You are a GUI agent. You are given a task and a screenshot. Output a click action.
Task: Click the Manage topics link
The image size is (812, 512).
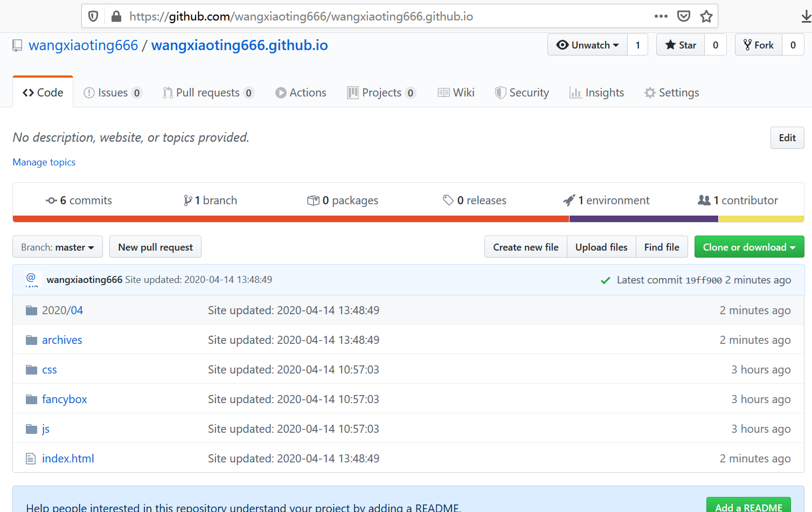(x=44, y=162)
